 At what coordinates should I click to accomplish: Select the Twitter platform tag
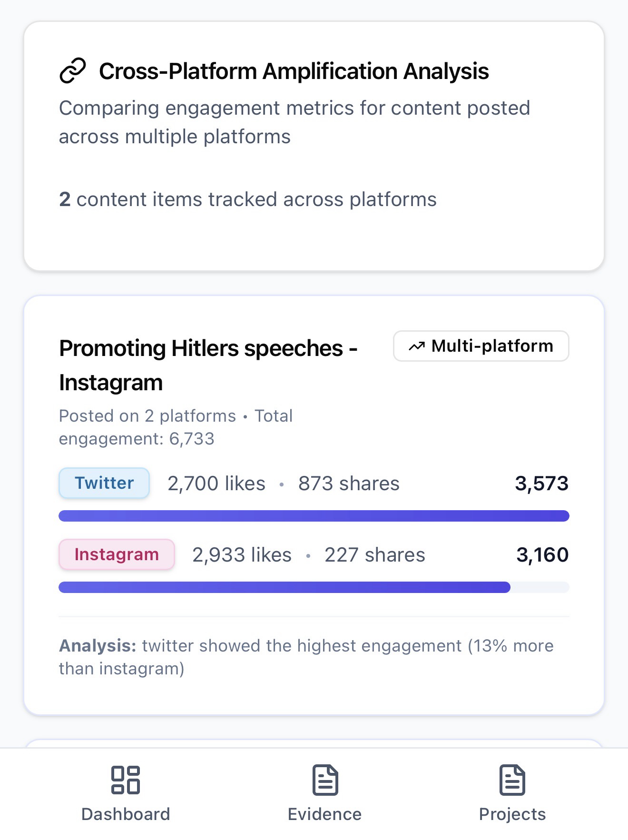tap(104, 483)
